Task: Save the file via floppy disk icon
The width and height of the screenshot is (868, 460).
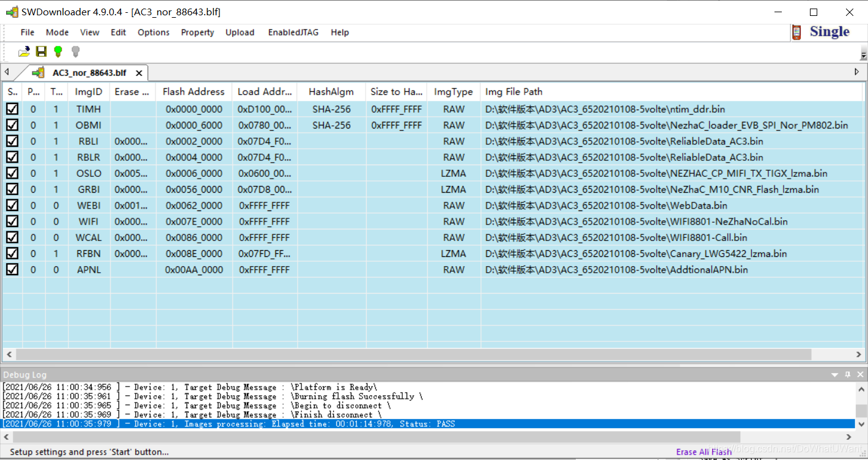Action: coord(41,52)
